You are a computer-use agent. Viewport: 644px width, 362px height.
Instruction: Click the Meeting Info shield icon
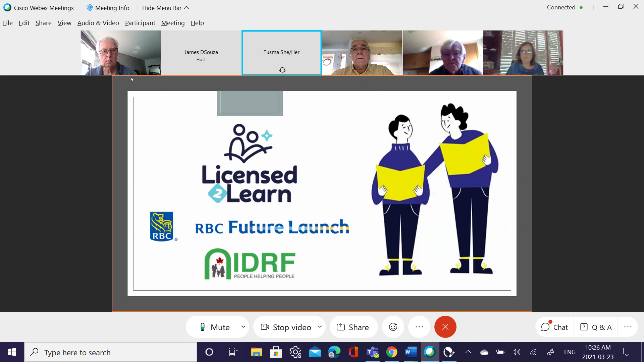[90, 8]
